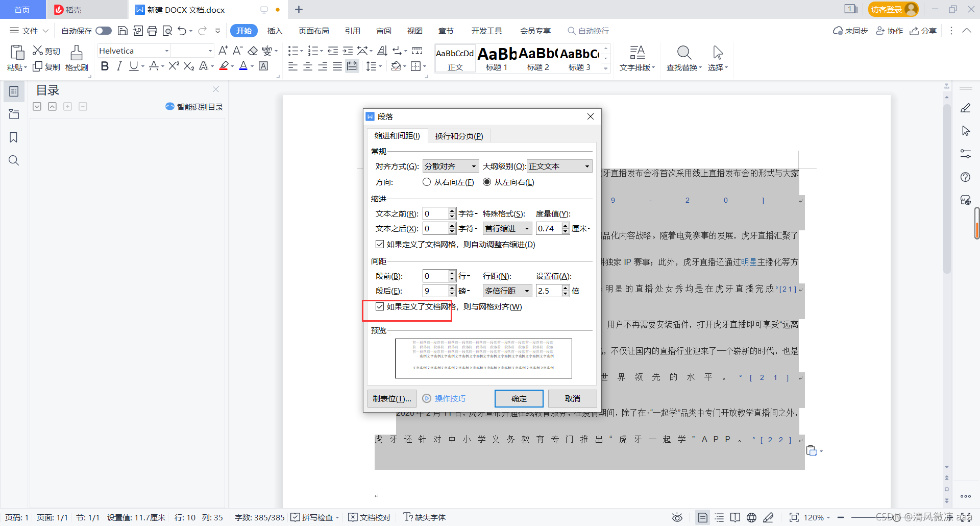Open the 制表位 tabs settings dialog
Viewport: 980px width, 526px height.
point(391,398)
